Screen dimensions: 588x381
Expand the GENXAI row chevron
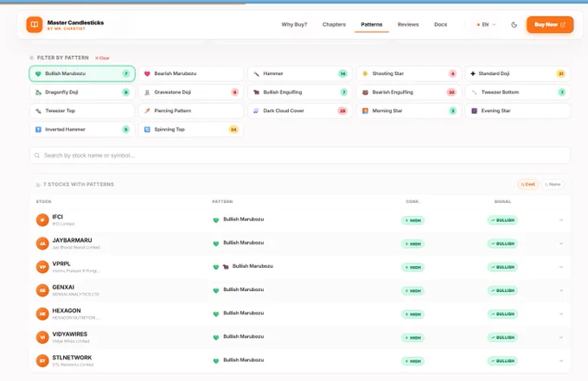[561, 290]
